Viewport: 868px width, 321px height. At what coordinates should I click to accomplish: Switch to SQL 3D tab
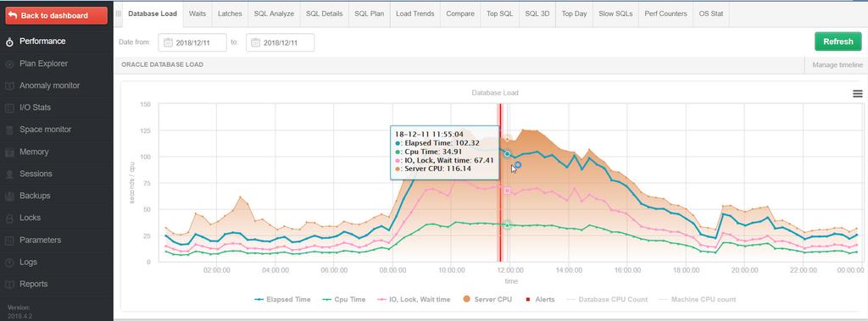click(537, 14)
